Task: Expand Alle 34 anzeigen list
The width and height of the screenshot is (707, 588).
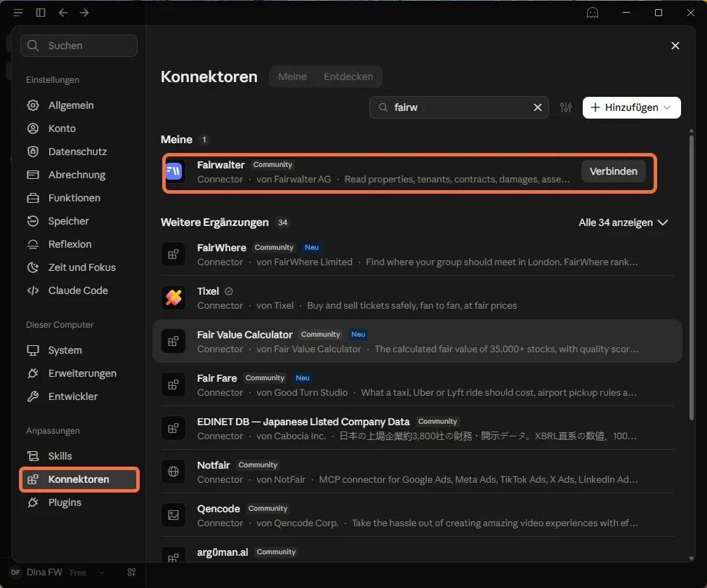Action: (x=623, y=222)
